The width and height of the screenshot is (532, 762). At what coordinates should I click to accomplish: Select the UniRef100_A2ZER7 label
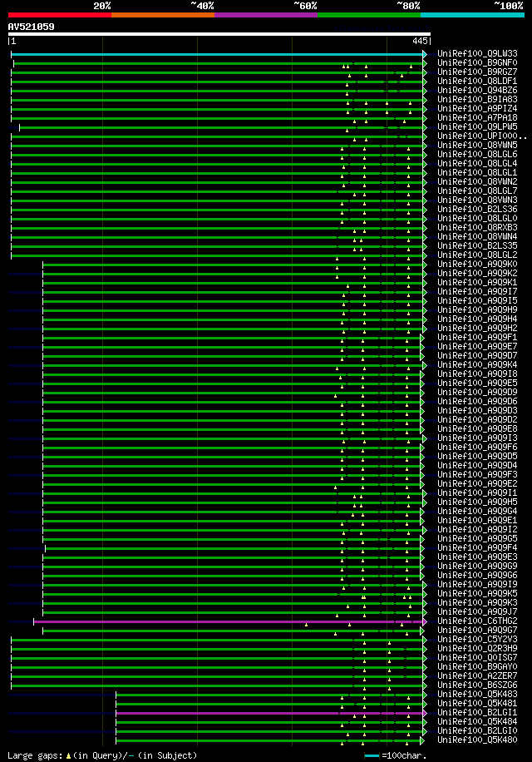(x=477, y=675)
